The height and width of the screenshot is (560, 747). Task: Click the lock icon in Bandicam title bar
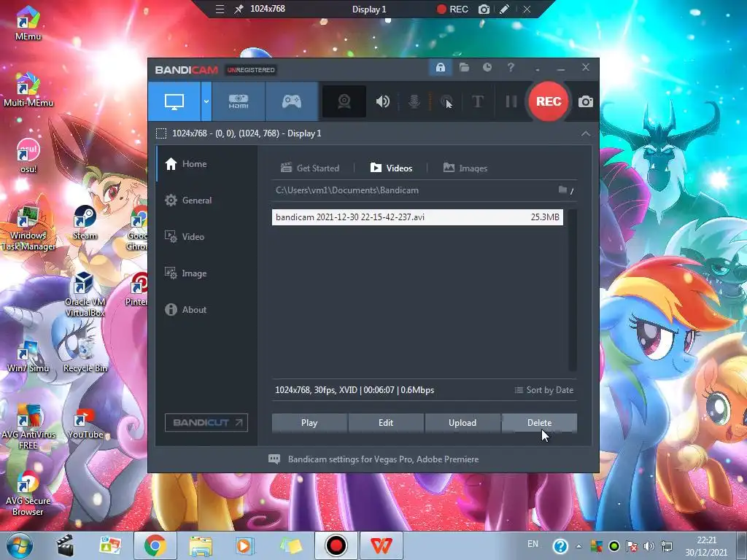tap(440, 68)
